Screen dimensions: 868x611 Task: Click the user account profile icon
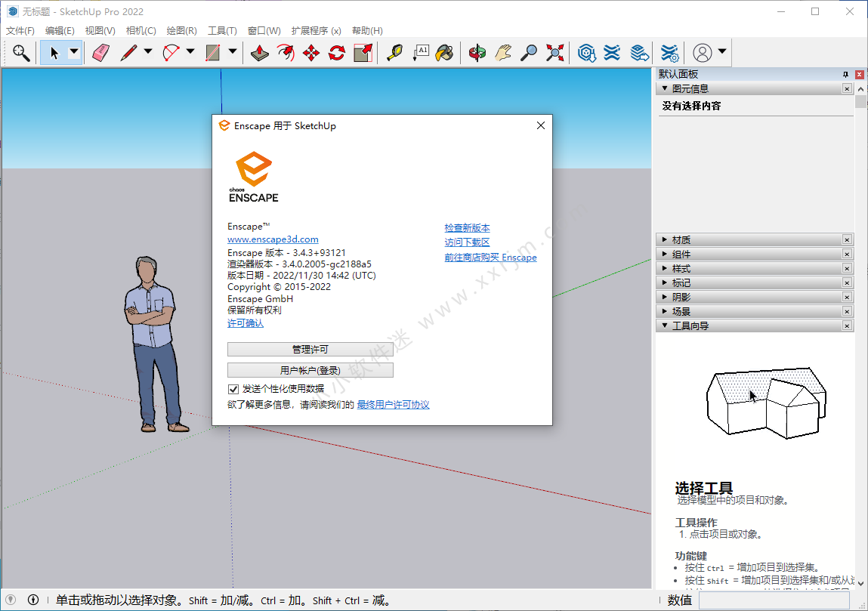coord(702,53)
